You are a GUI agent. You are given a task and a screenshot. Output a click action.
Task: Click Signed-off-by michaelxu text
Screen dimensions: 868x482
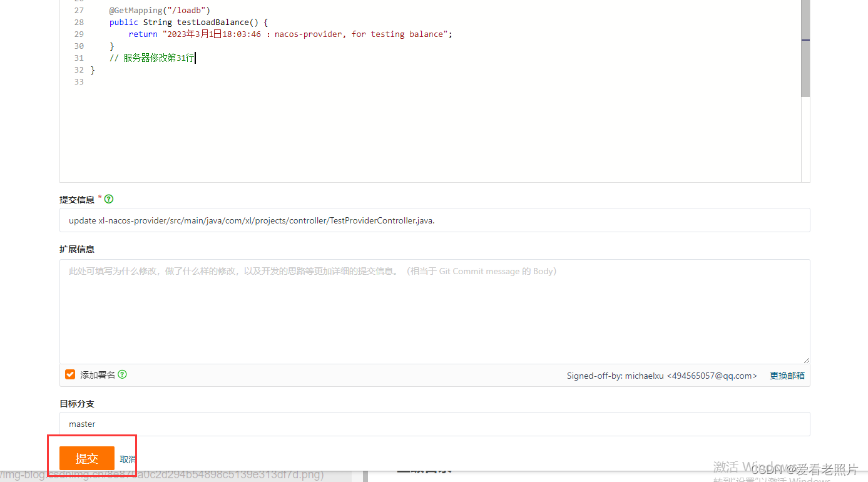(x=662, y=376)
